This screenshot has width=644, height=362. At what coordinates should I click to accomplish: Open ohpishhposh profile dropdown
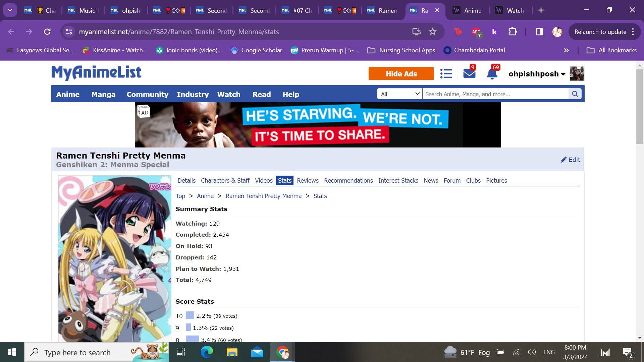[x=537, y=74]
